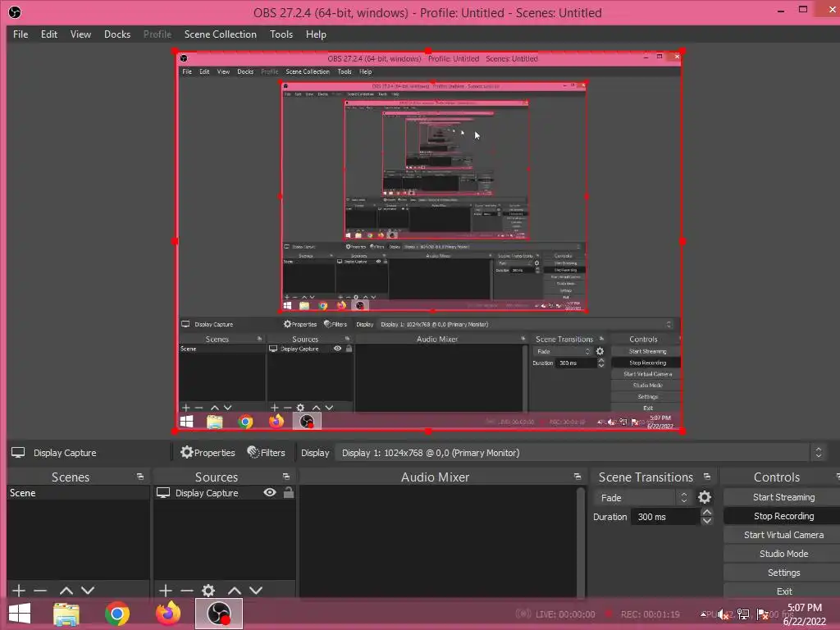Open transition properties gear icon
Screen dimensions: 840x630
pos(705,498)
